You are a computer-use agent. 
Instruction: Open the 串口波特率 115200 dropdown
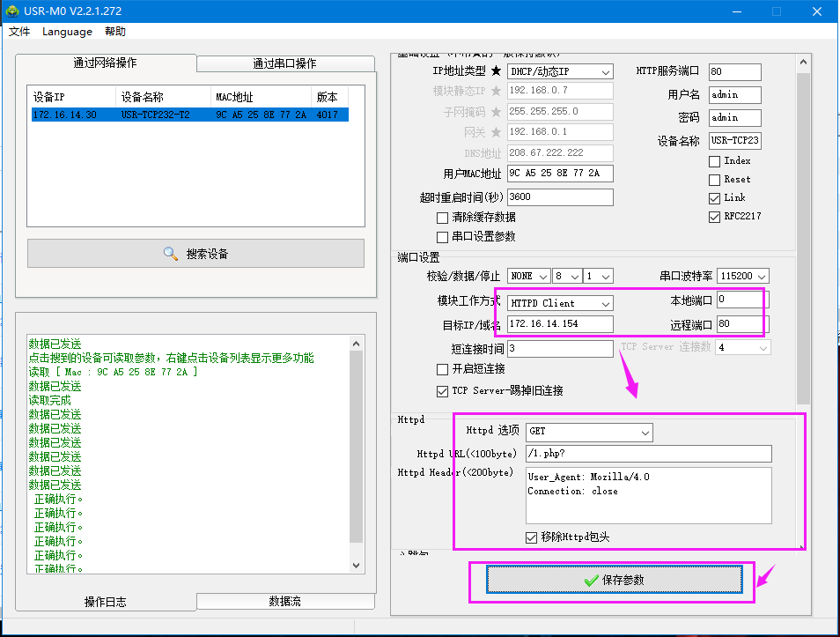pos(743,276)
